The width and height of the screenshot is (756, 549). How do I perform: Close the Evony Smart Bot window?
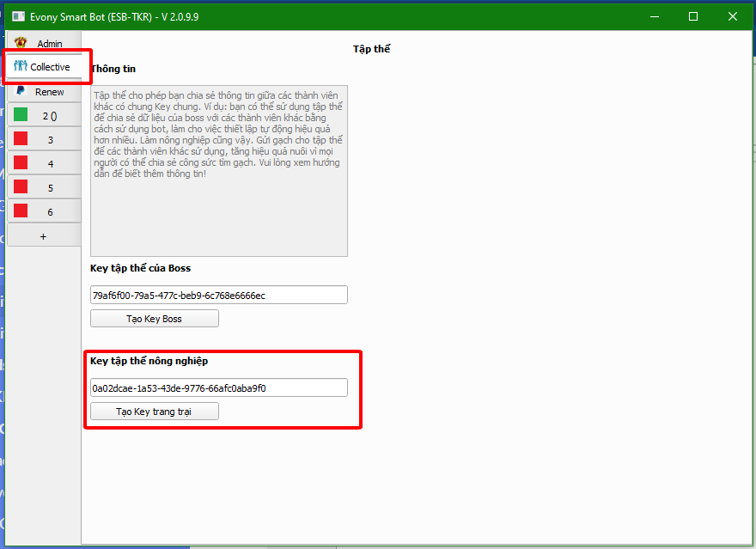pyautogui.click(x=733, y=16)
